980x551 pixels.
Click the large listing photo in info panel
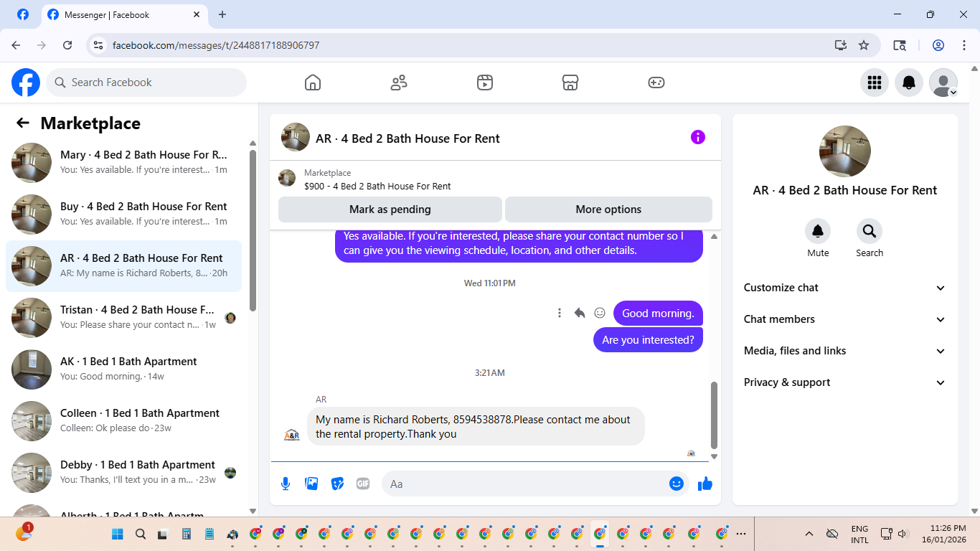click(845, 151)
